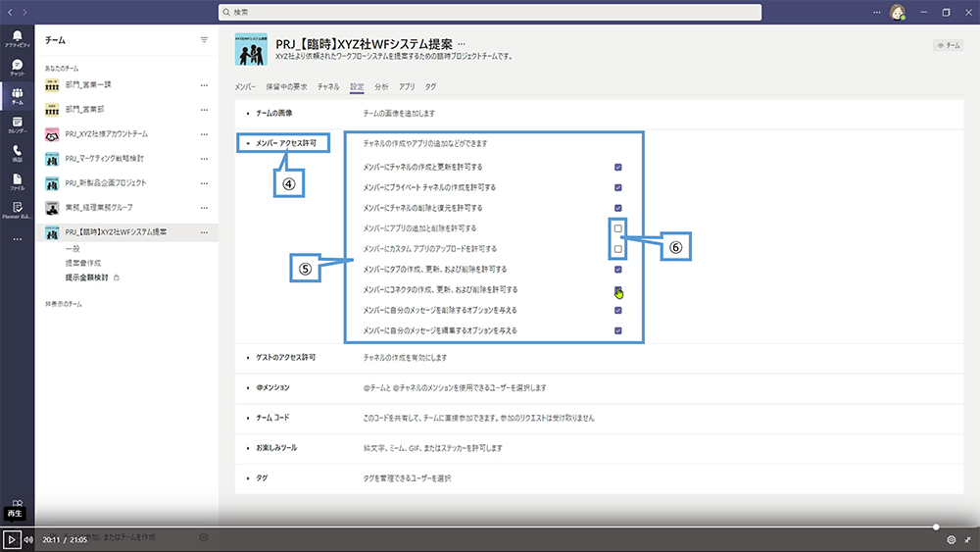Image resolution: width=980 pixels, height=552 pixels.
Task: Click the チーム button at top right
Action: click(948, 45)
